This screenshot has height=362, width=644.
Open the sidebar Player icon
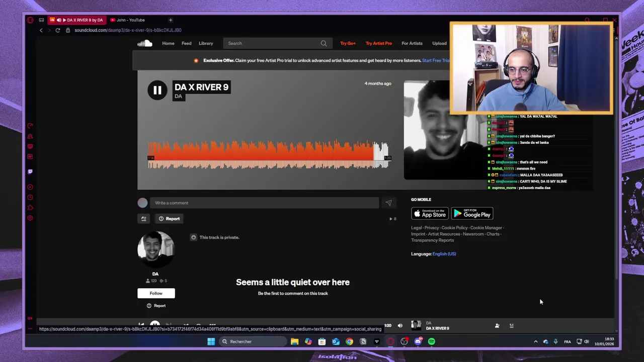(30, 187)
